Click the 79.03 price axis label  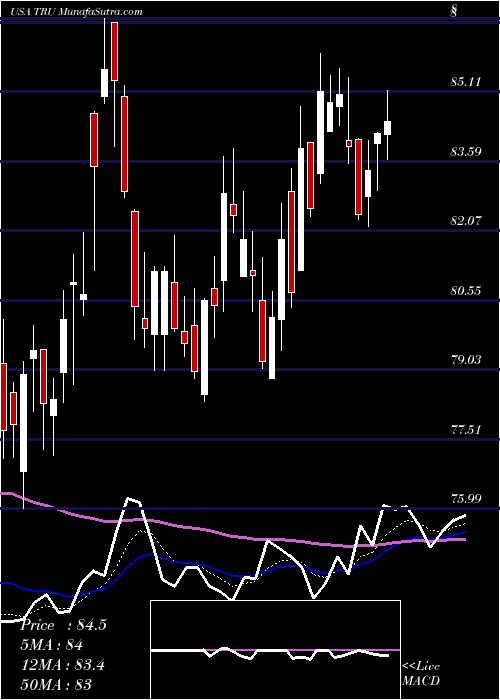coord(466,360)
